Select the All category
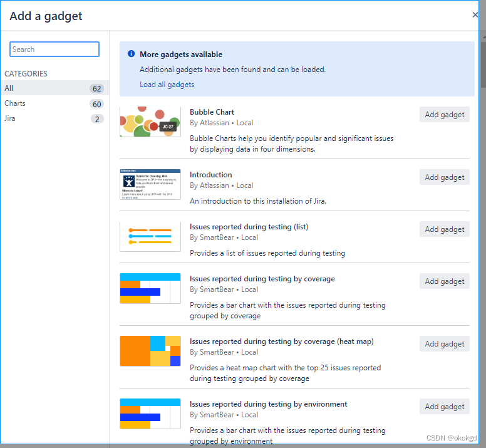The height and width of the screenshot is (448, 486). pyautogui.click(x=54, y=88)
